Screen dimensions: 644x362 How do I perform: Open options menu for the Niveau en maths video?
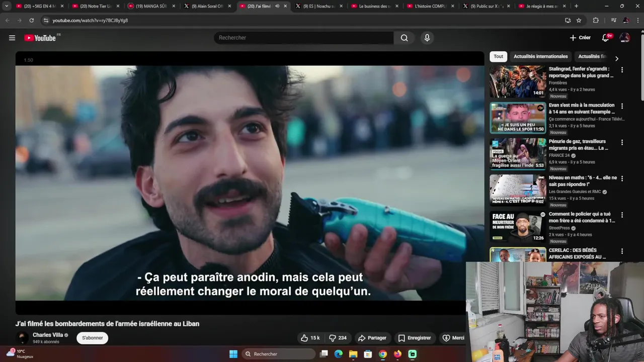pyautogui.click(x=622, y=178)
